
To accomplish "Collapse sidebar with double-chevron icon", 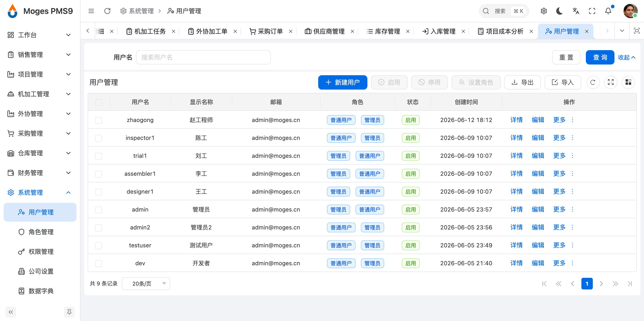I will (x=11, y=312).
